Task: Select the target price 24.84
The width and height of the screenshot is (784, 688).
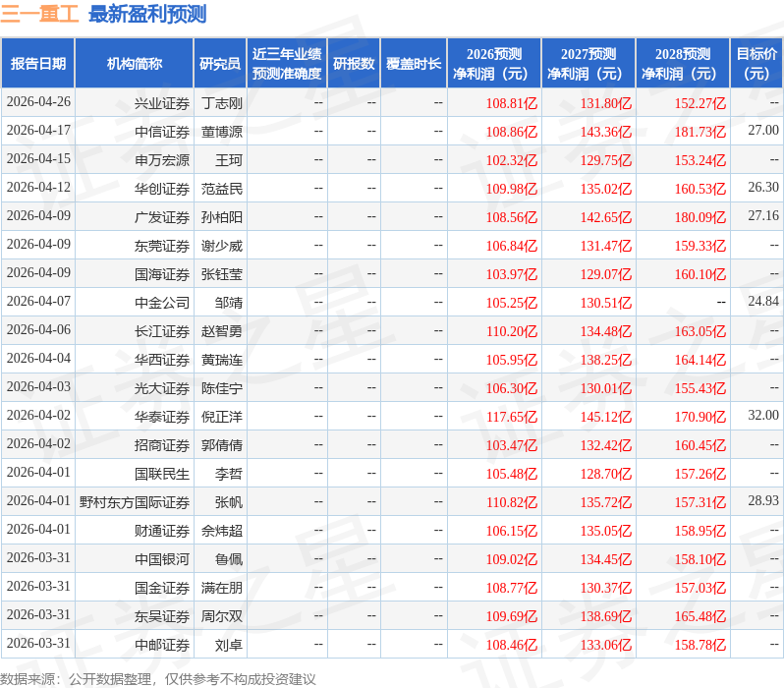Action: click(x=763, y=301)
